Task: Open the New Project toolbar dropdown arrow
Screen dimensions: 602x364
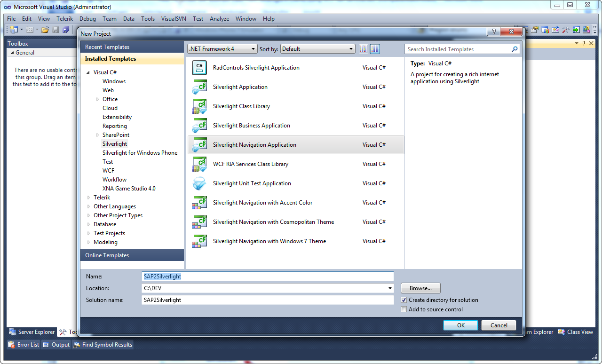Action: [x=21, y=30]
